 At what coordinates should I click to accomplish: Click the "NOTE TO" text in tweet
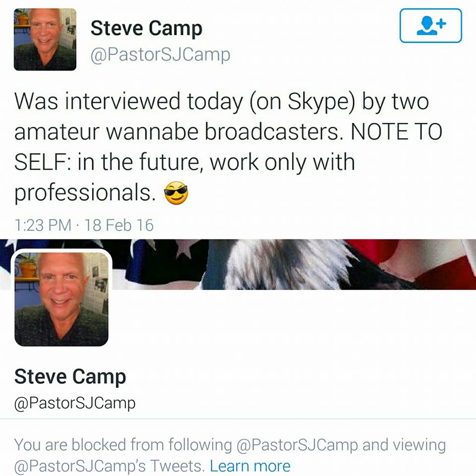(397, 132)
